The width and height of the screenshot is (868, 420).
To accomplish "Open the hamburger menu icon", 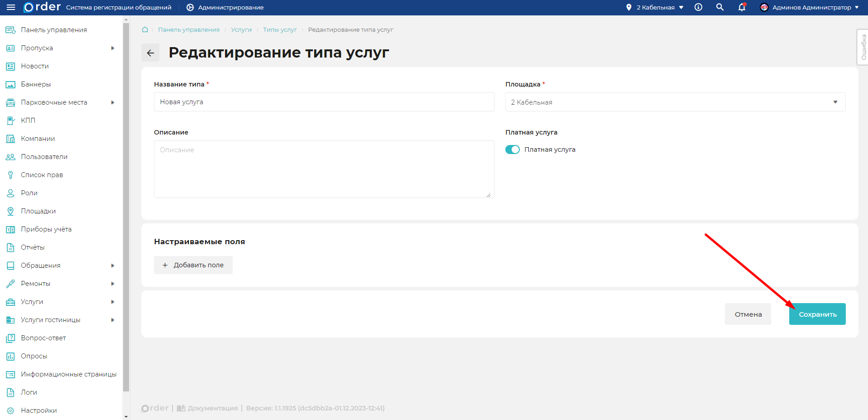I will click(11, 7).
